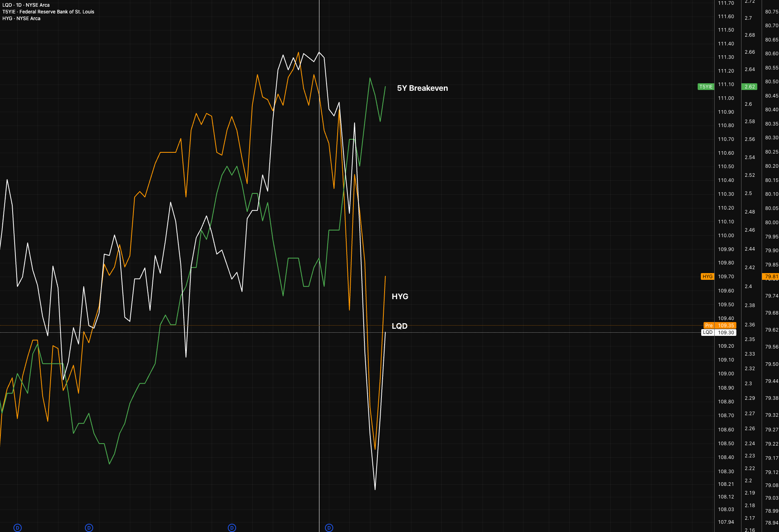Click the orange 79.81 price value label
Screen dimensions: 779x532
771,277
